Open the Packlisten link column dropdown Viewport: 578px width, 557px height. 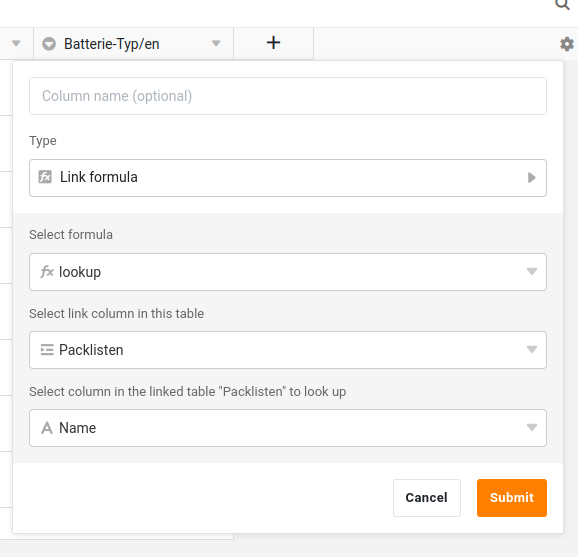(288, 349)
